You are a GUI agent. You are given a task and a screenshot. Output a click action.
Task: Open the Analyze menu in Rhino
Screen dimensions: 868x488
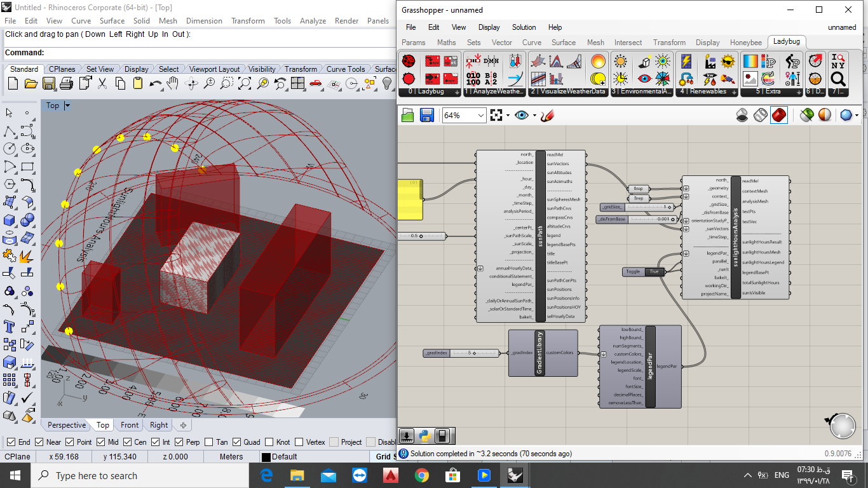(313, 21)
